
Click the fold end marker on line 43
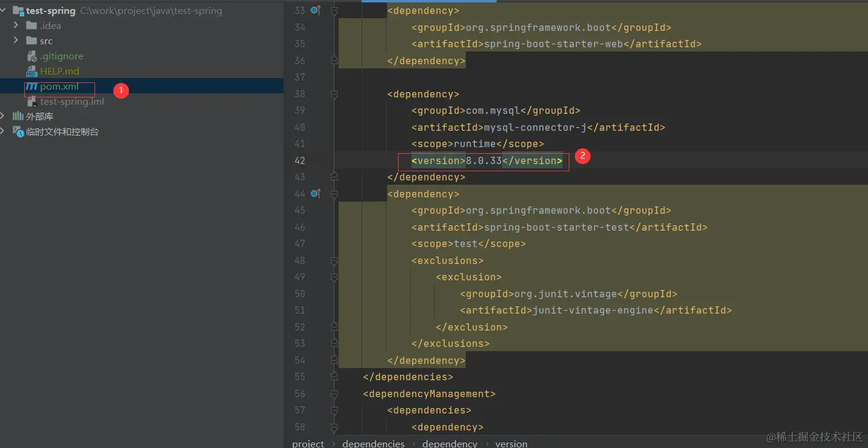(334, 177)
